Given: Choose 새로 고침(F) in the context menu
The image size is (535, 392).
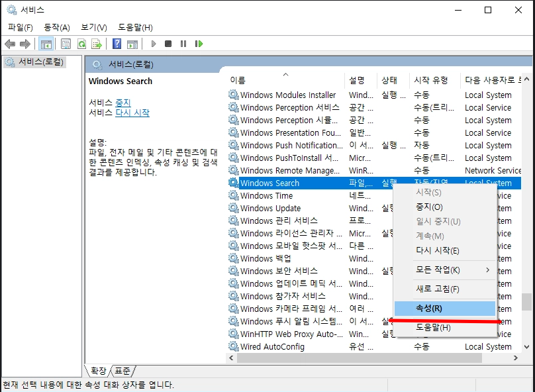Looking at the screenshot, I should coord(444,289).
